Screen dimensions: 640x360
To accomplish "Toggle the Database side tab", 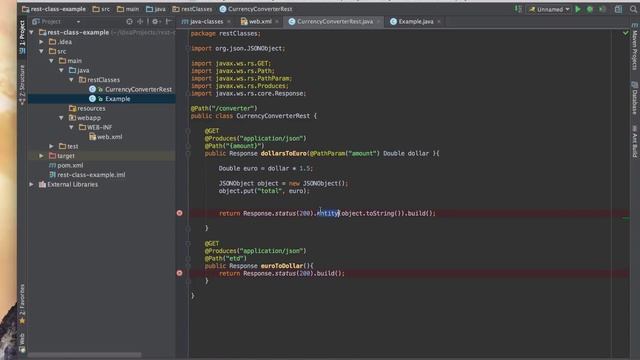I will click(635, 98).
